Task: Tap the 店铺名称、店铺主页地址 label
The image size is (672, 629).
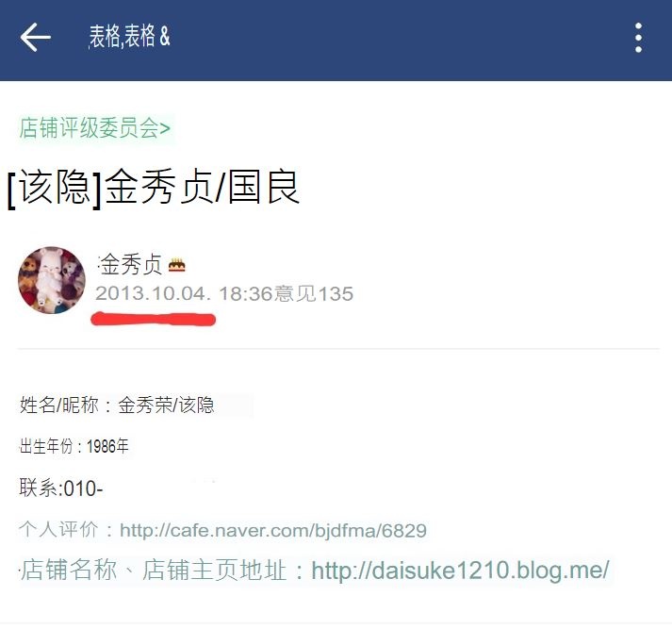Action: [x=154, y=571]
